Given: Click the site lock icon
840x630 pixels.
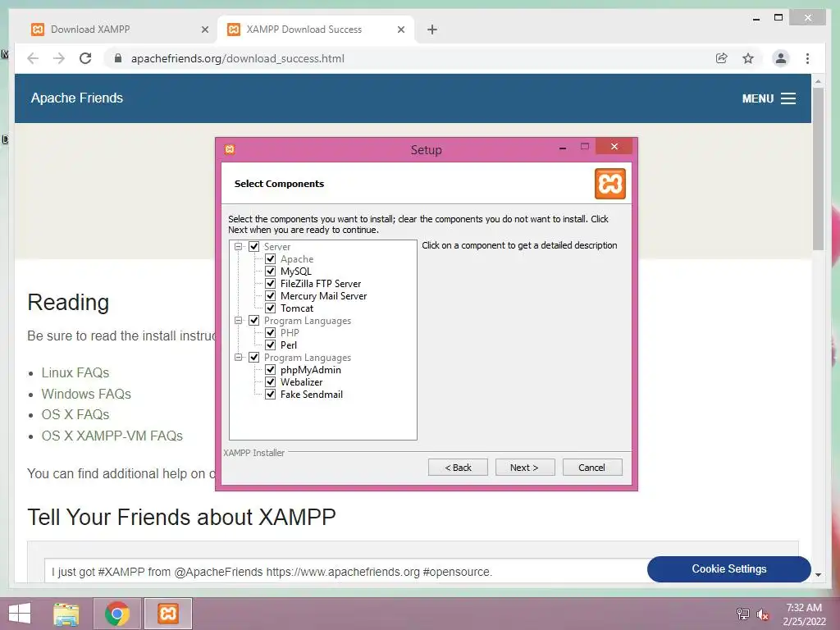Looking at the screenshot, I should [x=118, y=58].
